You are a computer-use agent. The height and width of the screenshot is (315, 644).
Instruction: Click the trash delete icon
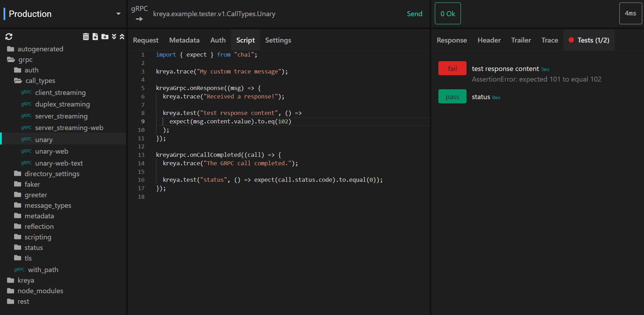click(x=86, y=37)
